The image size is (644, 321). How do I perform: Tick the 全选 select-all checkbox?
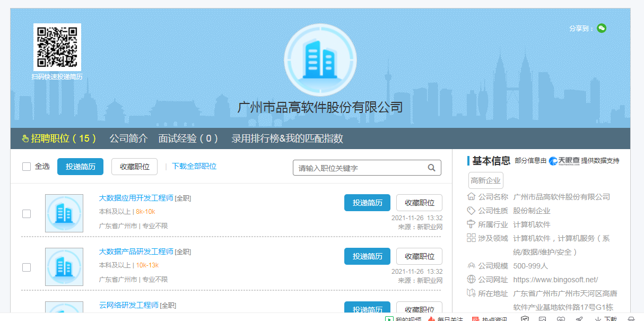click(27, 167)
